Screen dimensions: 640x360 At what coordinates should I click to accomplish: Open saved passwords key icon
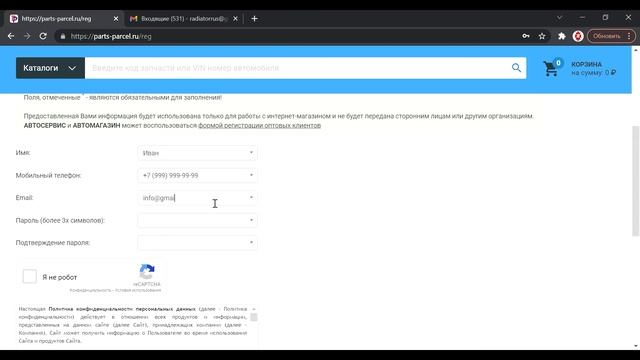pyautogui.click(x=526, y=36)
